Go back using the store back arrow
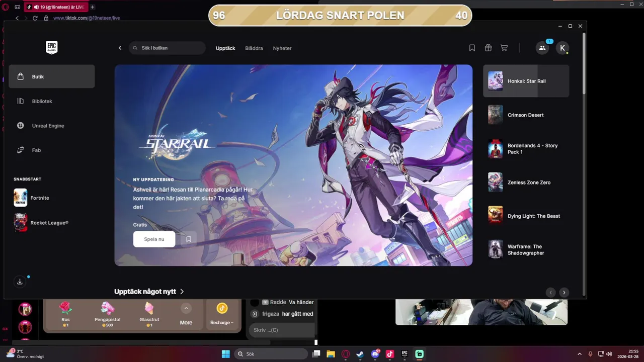Viewport: 644px width, 362px height. coord(120,48)
